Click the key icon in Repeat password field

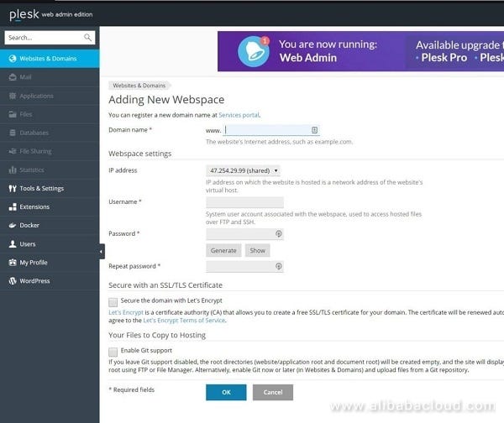pyautogui.click(x=279, y=266)
